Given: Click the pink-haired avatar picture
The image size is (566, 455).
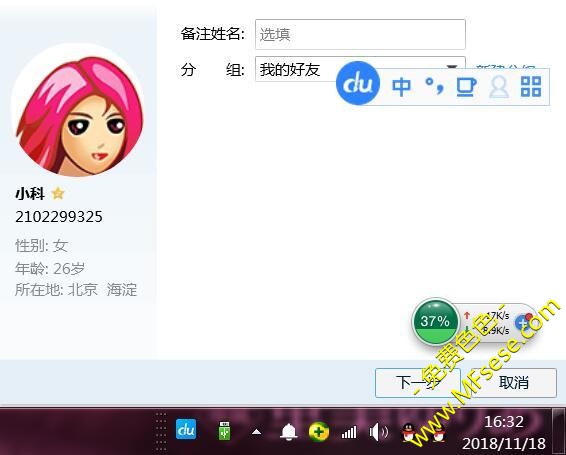Looking at the screenshot, I should point(78,111).
